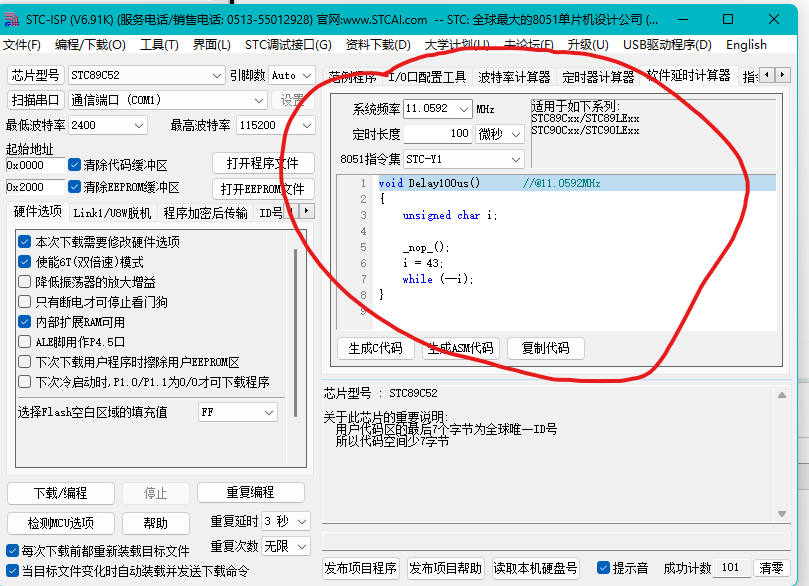Open 8051指令集 STC-Y1 dropdown
Screen dimensions: 809x586
click(x=463, y=159)
